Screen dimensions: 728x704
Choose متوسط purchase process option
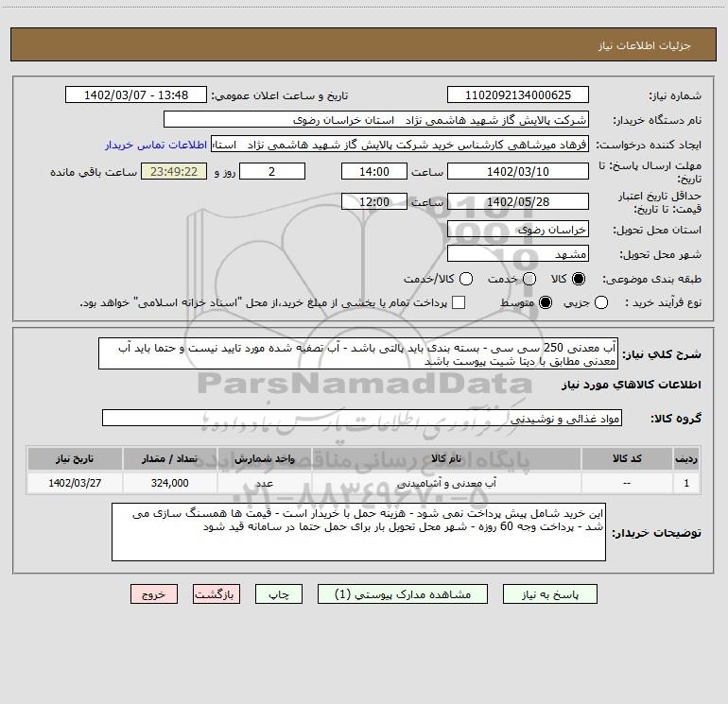click(546, 302)
